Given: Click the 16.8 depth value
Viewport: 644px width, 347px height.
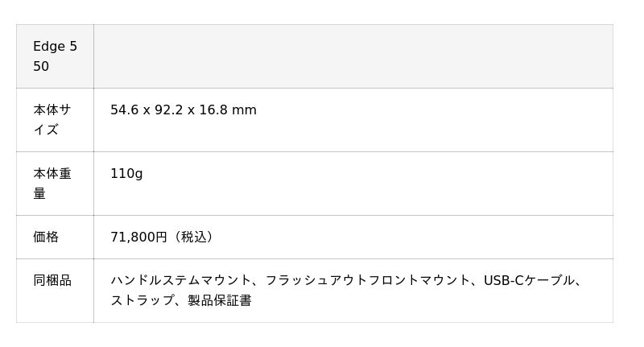Looking at the screenshot, I should click(x=213, y=110).
